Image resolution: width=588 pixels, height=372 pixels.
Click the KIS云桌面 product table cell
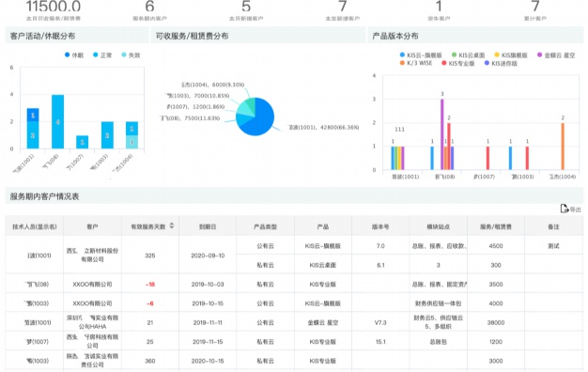pyautogui.click(x=323, y=265)
